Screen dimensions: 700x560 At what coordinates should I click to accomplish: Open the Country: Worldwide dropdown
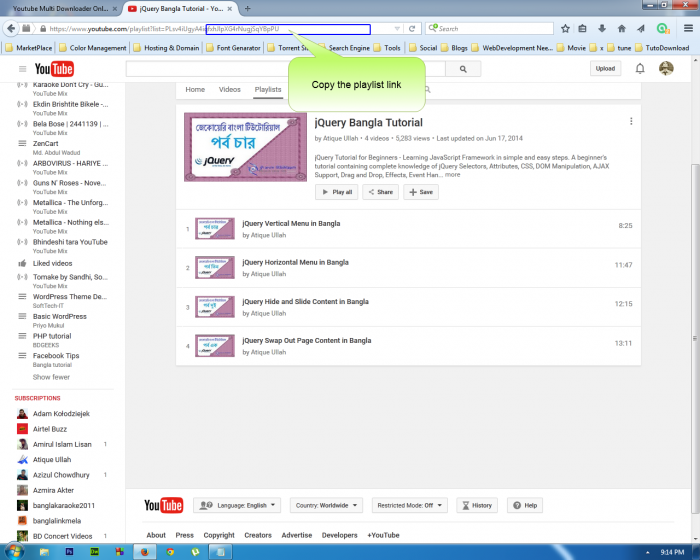[x=326, y=506]
